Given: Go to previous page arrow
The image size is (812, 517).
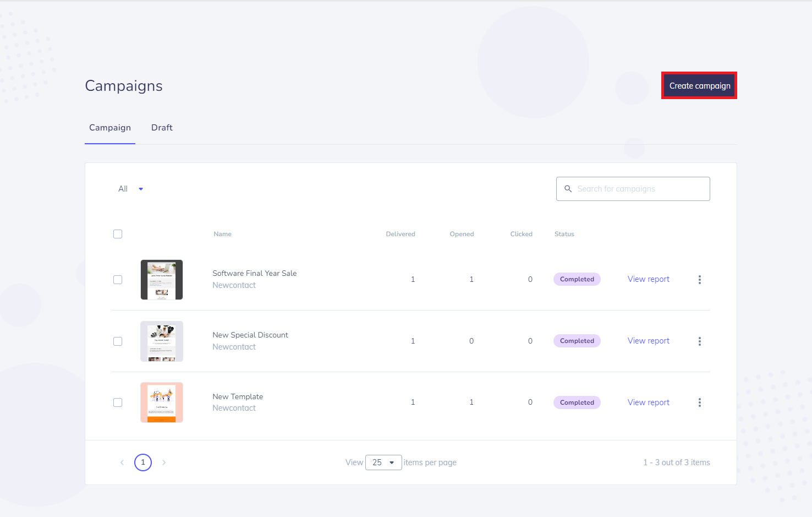Looking at the screenshot, I should click(x=122, y=462).
